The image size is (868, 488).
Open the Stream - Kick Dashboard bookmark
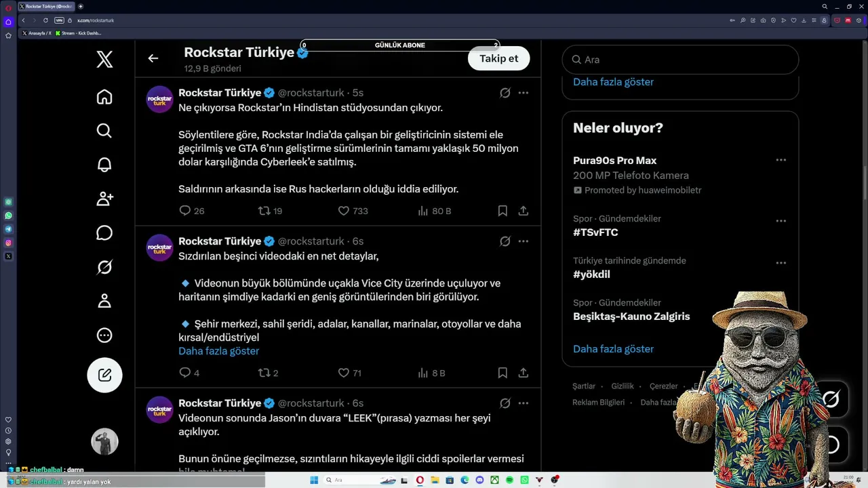(78, 33)
